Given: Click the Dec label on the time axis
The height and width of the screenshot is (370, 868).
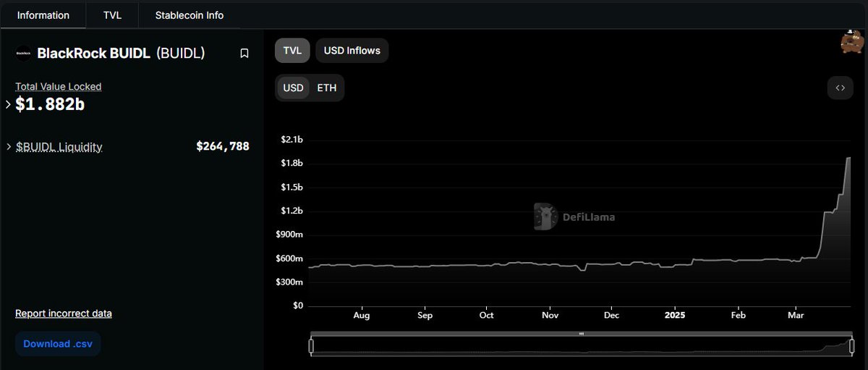Looking at the screenshot, I should [611, 315].
